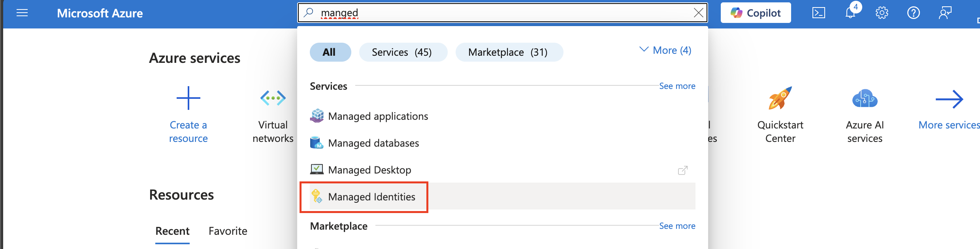980x249 pixels.
Task: Click the Azure AI services label
Action: 865,132
